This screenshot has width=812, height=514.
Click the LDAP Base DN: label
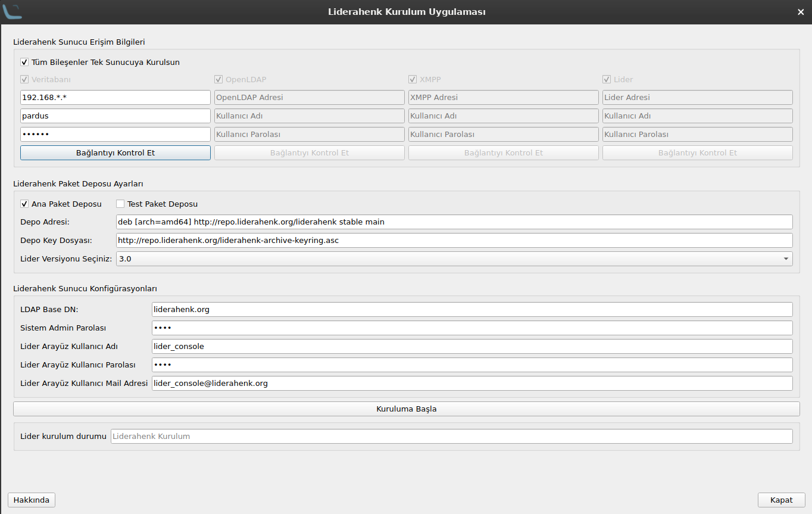(x=49, y=310)
